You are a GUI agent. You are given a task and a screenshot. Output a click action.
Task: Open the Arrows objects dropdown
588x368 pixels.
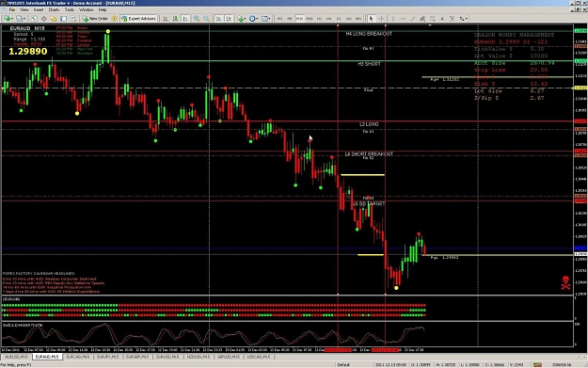464,19
